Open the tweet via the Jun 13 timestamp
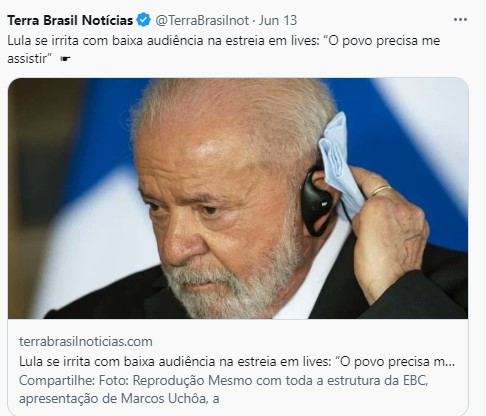486x416 pixels. (x=278, y=20)
